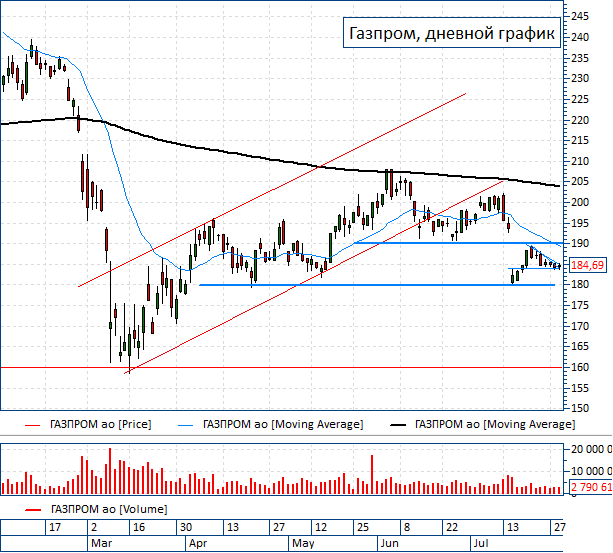Click the date 16 on the timeline
Viewport: 613px width, 553px height.
click(139, 527)
